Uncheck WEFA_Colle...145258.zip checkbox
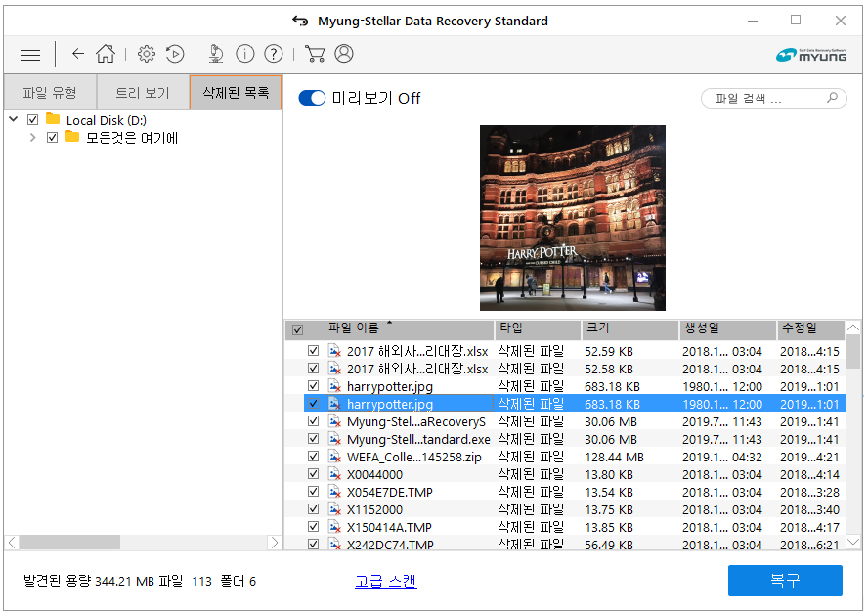The height and width of the screenshot is (613, 868). [313, 457]
